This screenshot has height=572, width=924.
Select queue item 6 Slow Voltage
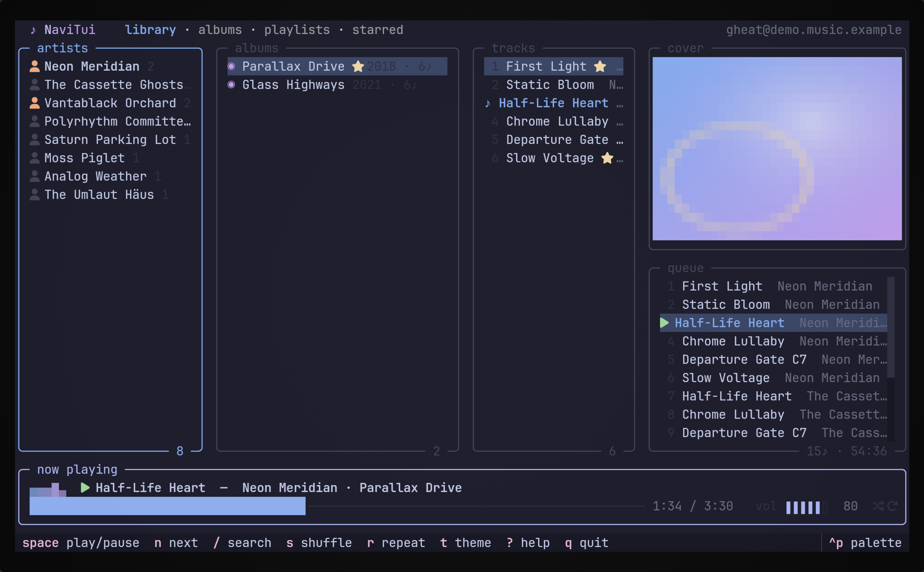pos(773,378)
